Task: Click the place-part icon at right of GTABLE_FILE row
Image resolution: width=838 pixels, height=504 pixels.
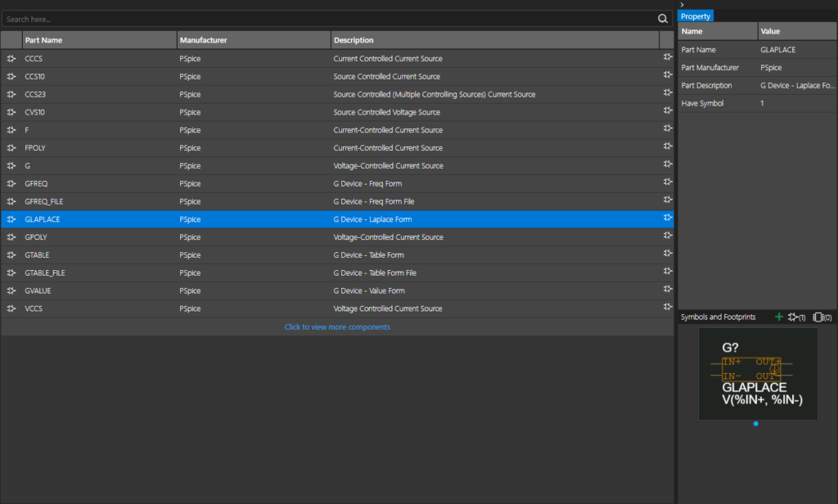Action: pyautogui.click(x=668, y=271)
